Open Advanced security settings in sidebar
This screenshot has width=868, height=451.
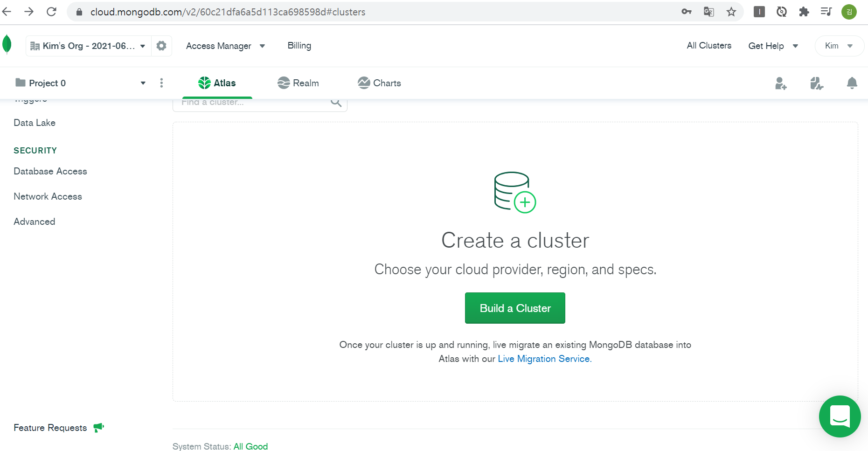point(35,222)
